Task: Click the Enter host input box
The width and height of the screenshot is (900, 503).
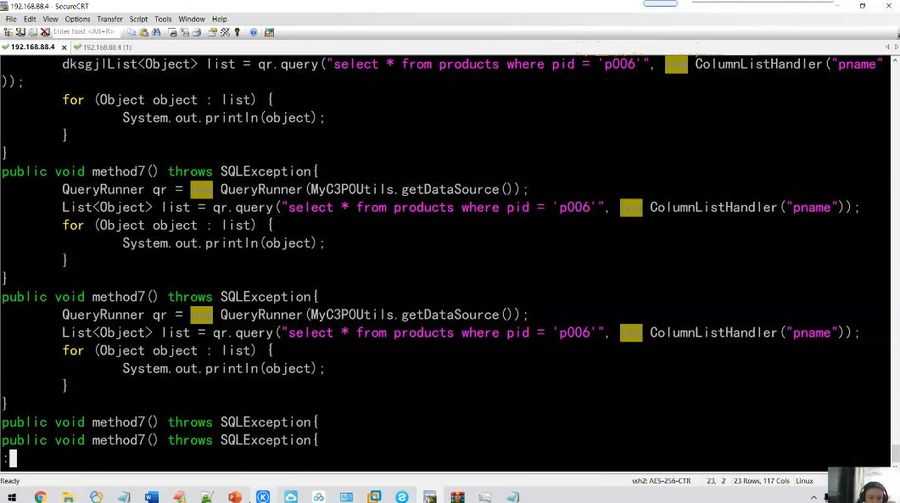Action: [x=84, y=32]
